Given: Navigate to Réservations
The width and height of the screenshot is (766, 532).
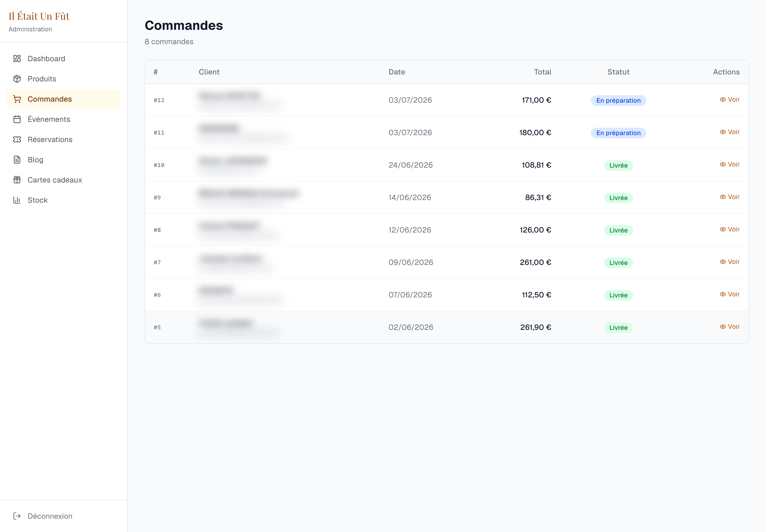Looking at the screenshot, I should click(63, 139).
